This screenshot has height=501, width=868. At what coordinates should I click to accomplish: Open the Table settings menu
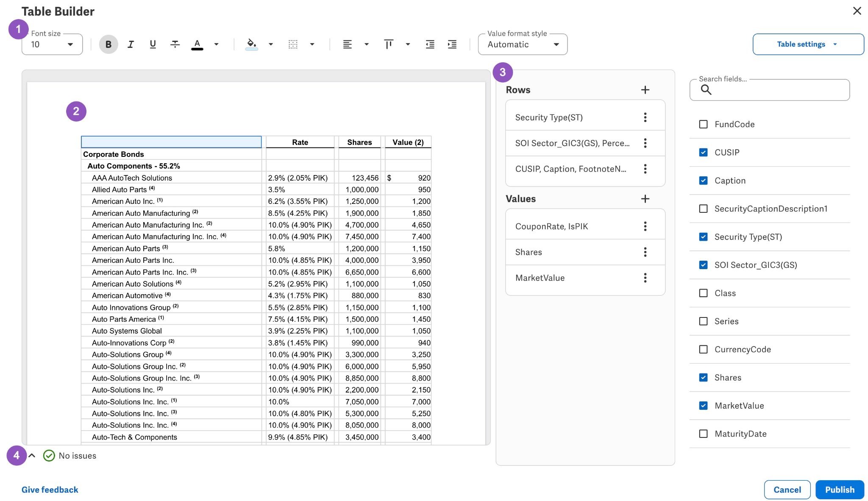coord(808,44)
